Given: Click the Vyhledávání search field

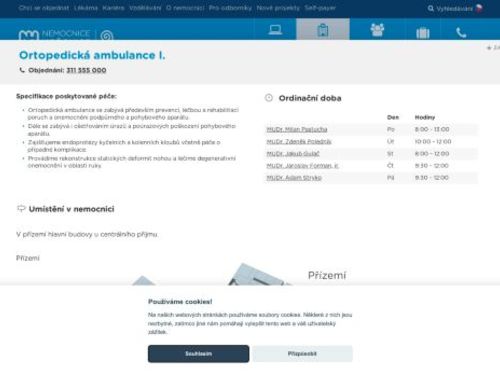Looking at the screenshot, I should pos(454,9).
